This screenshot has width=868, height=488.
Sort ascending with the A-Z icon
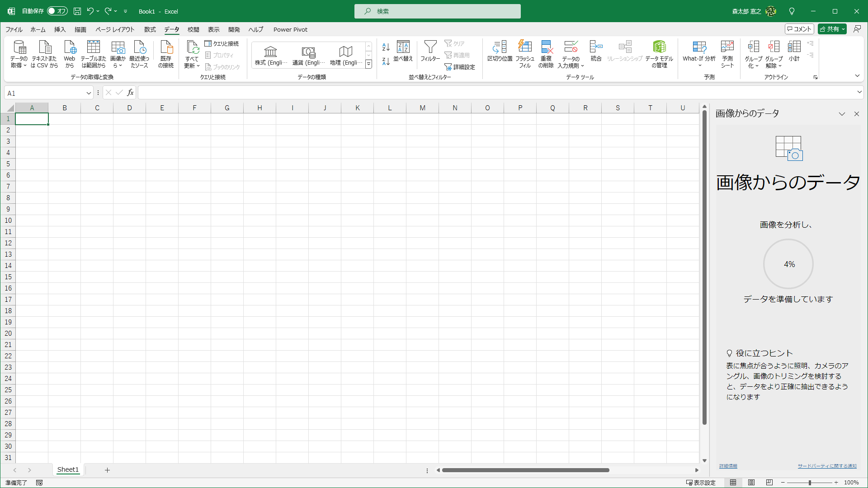coord(386,47)
